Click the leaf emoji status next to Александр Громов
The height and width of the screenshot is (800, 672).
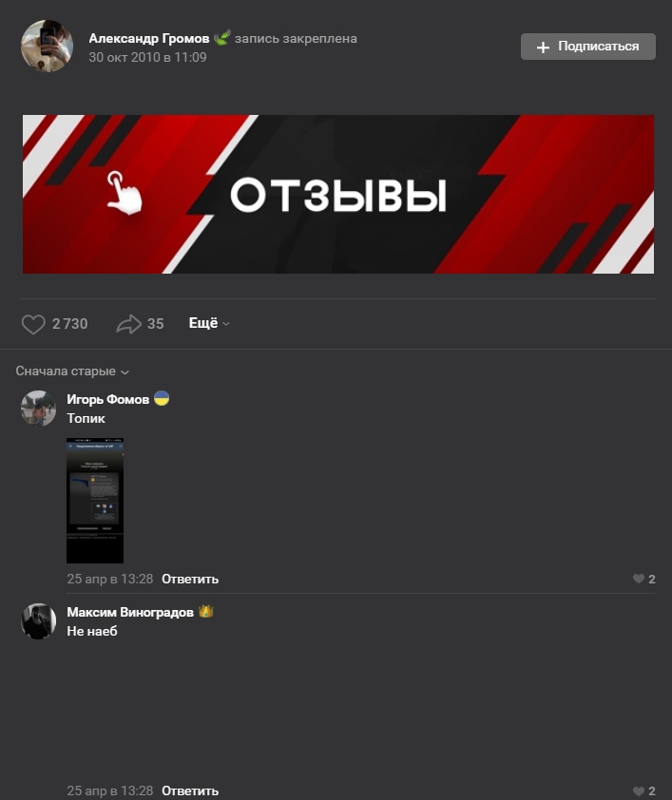pyautogui.click(x=221, y=38)
